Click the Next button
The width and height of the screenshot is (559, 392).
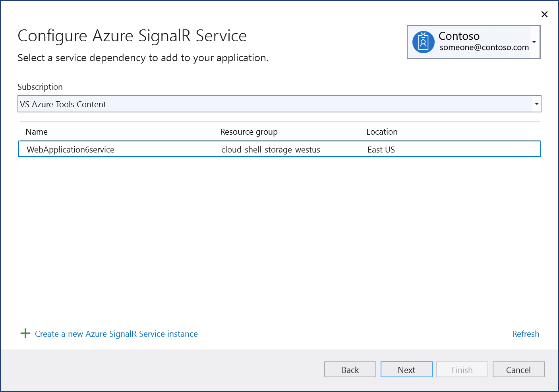406,369
